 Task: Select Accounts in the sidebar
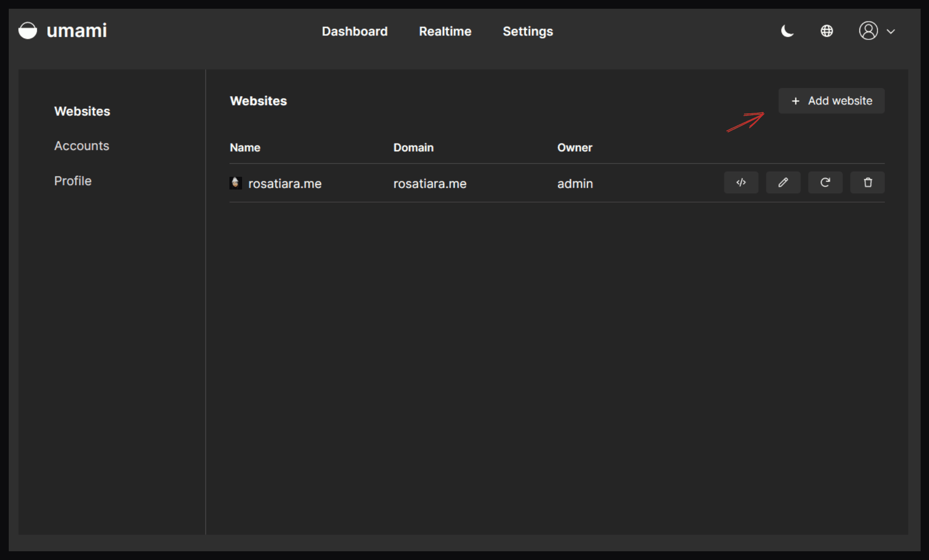tap(81, 146)
